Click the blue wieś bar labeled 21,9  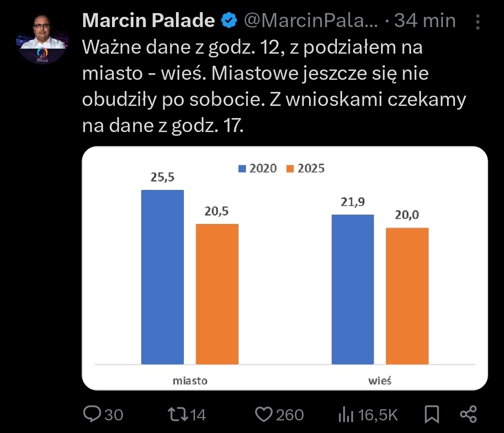point(353,289)
